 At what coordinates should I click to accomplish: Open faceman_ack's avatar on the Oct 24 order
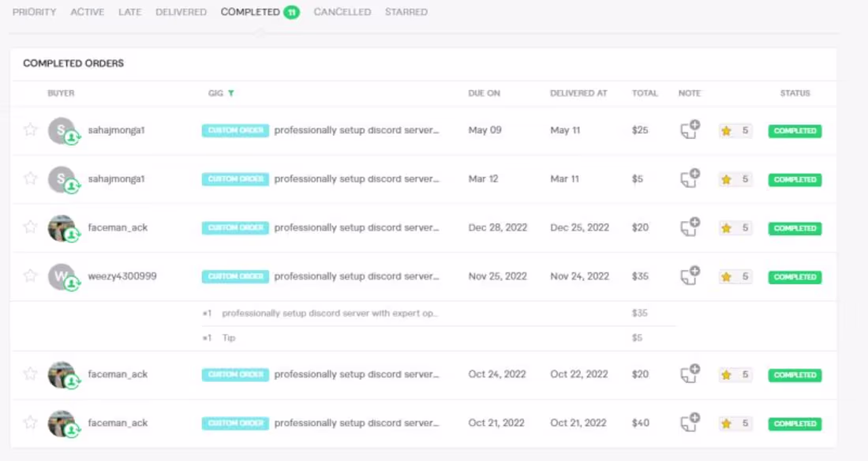click(62, 374)
